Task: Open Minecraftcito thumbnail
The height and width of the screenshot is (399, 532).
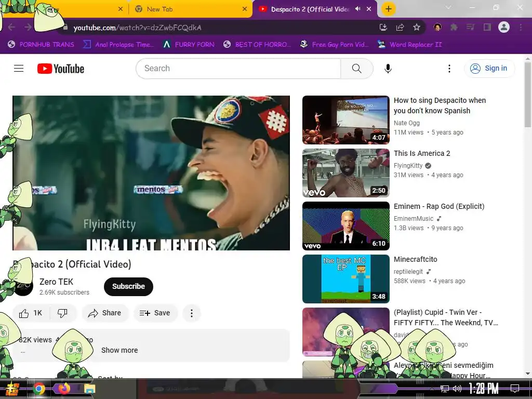Action: coord(345,279)
